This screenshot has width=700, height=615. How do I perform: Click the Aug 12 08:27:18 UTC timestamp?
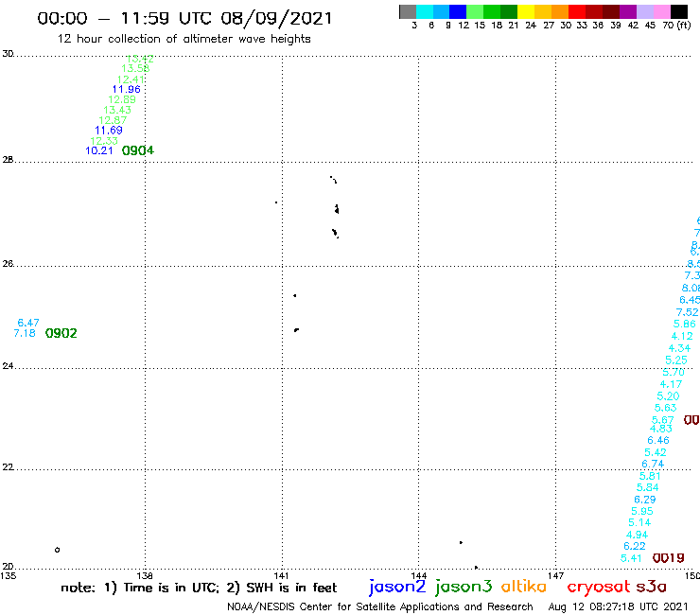point(619,606)
